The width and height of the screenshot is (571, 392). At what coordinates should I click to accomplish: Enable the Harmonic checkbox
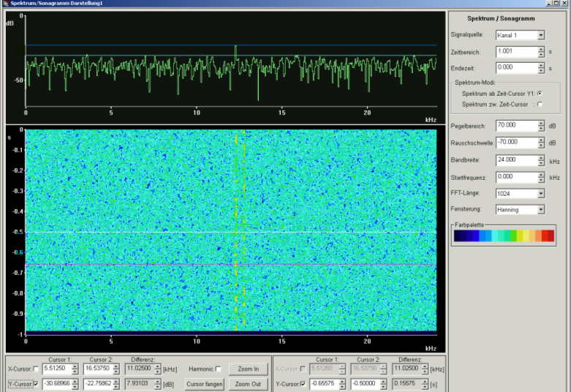pyautogui.click(x=218, y=369)
